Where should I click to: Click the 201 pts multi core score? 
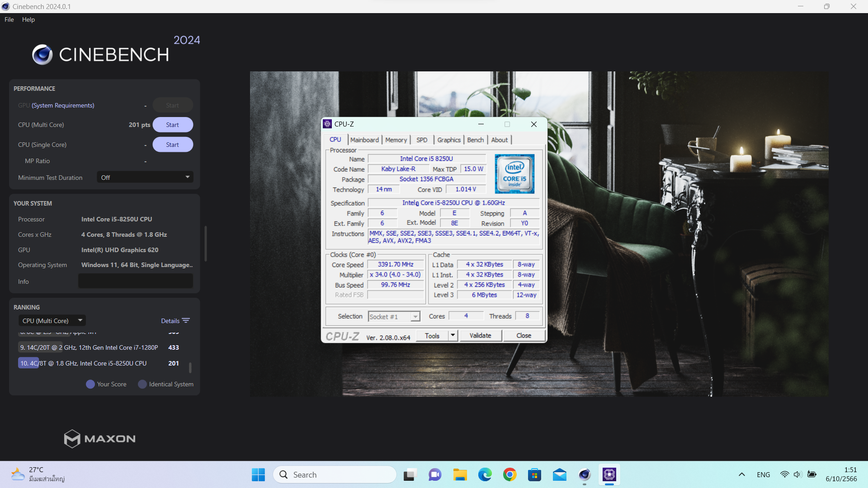click(x=139, y=125)
